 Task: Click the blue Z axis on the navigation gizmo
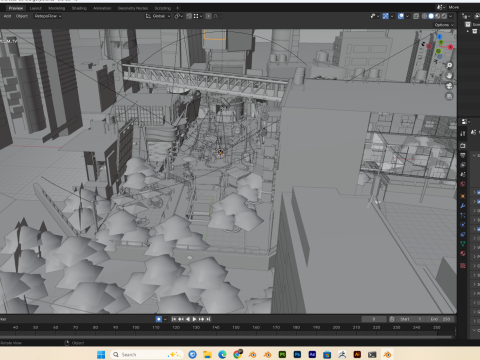coord(439,36)
